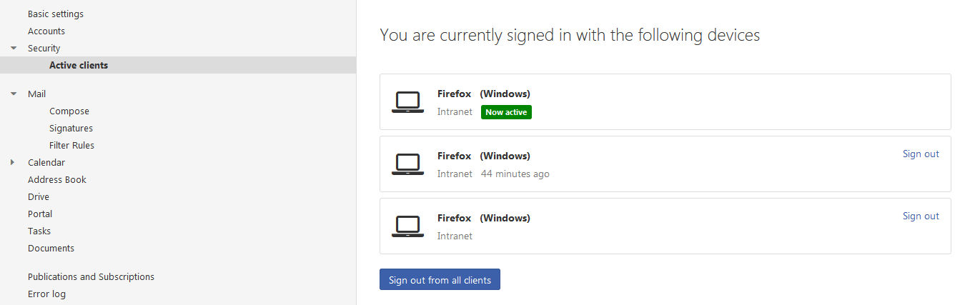
Task: Open Basic settings
Action: 56,14
